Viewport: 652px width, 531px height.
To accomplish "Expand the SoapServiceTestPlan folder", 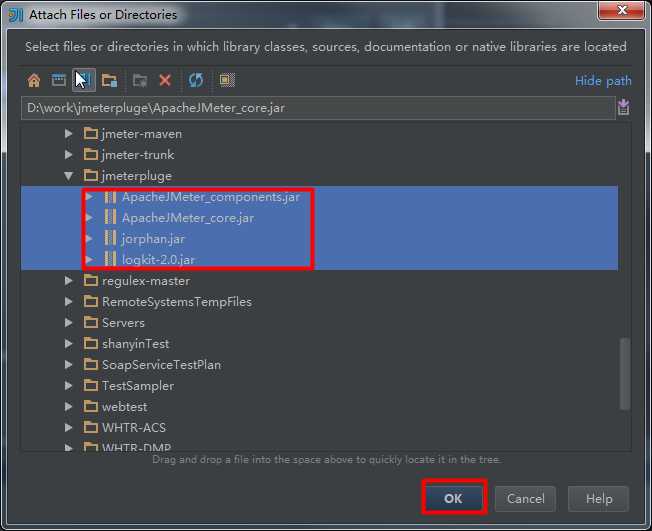I will [x=69, y=365].
